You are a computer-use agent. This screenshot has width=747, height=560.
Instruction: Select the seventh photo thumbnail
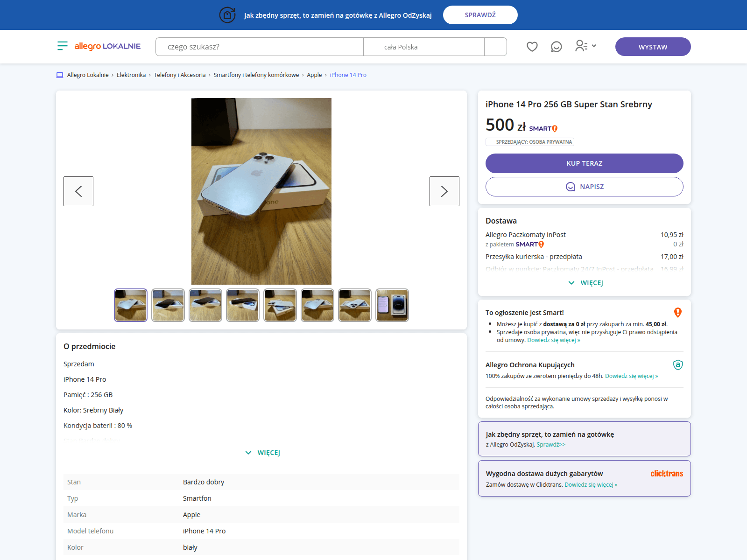click(x=355, y=305)
